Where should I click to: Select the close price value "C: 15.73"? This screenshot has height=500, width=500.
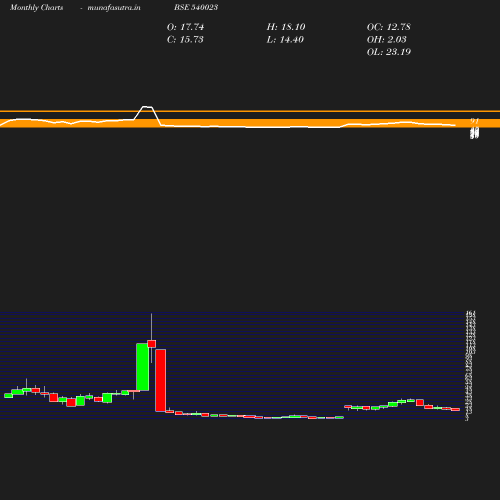(x=185, y=39)
